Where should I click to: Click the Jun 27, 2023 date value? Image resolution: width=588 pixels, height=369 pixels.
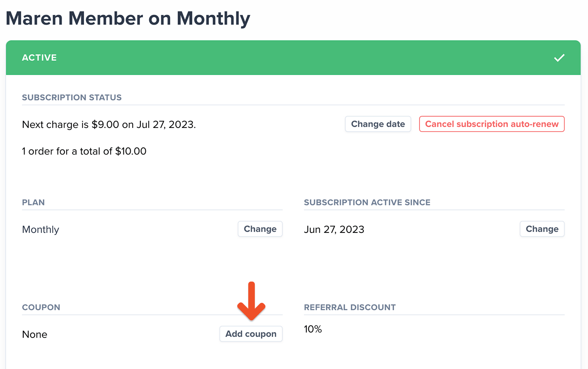click(334, 230)
